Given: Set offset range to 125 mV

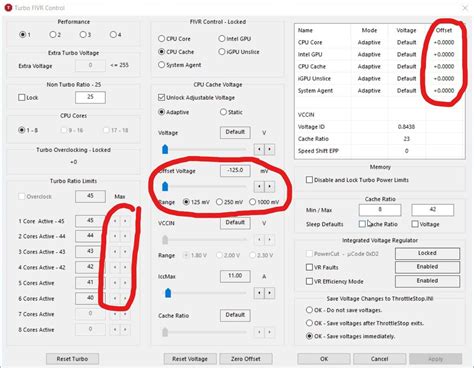Looking at the screenshot, I should [x=186, y=202].
